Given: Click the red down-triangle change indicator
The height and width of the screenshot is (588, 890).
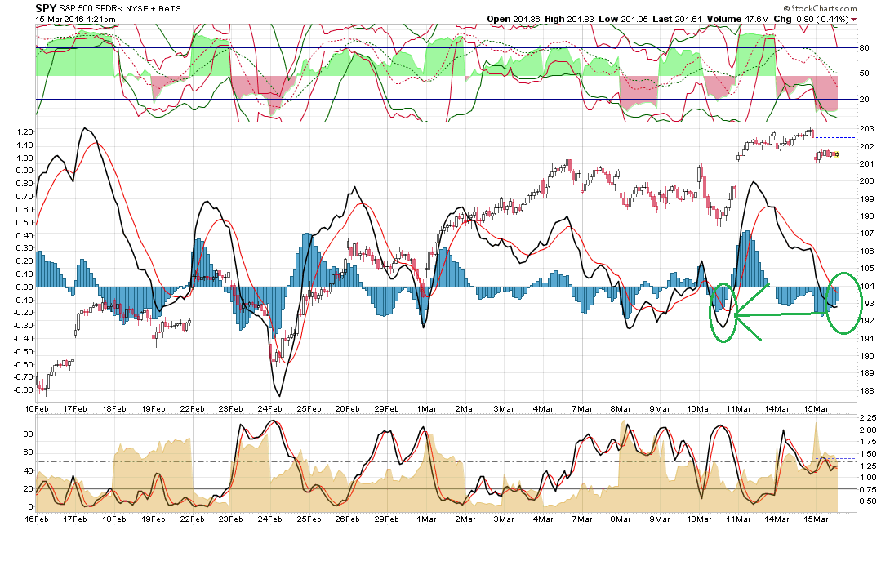Looking at the screenshot, I should click(854, 20).
